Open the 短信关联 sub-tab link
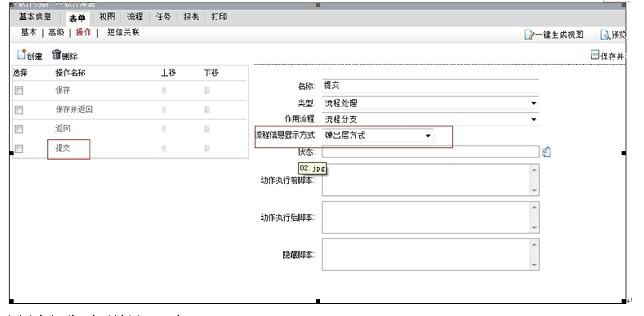This screenshot has width=644, height=316. coord(123,33)
